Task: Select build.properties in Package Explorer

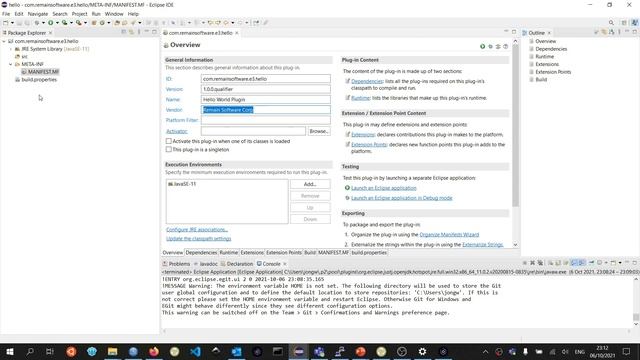Action: coord(36,80)
